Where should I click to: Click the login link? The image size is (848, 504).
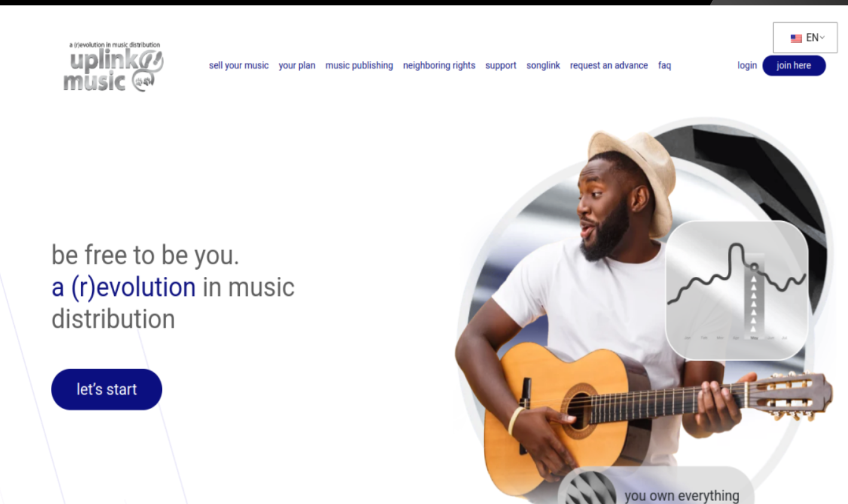click(x=747, y=65)
